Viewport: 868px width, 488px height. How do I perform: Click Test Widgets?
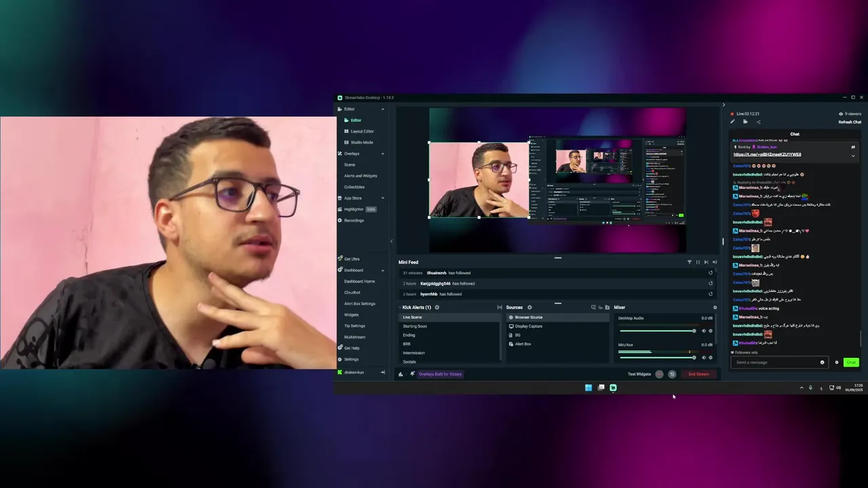(x=639, y=374)
